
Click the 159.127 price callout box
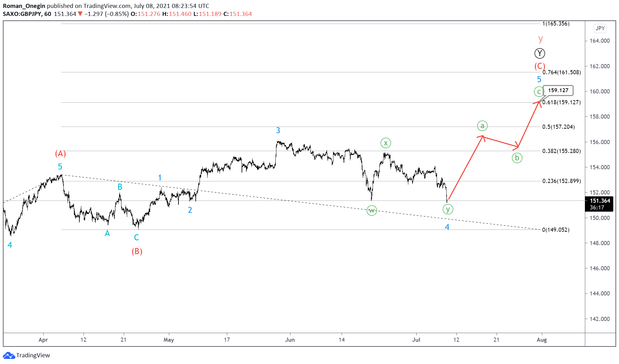click(558, 91)
